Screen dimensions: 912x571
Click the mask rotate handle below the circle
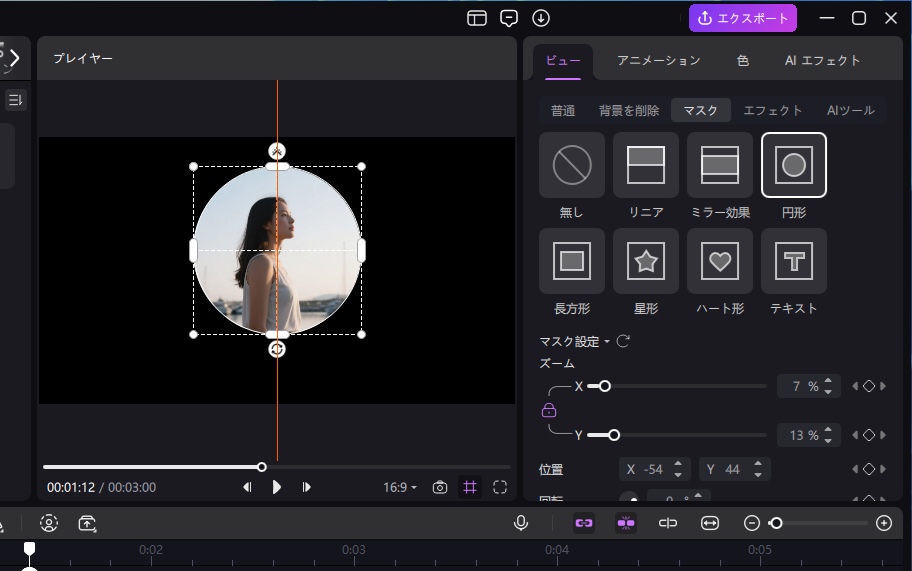click(277, 349)
